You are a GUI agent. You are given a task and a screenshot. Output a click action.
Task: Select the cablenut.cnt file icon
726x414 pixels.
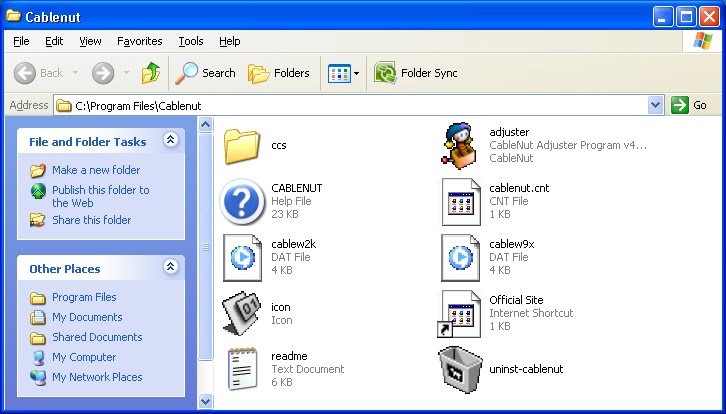[x=461, y=202]
